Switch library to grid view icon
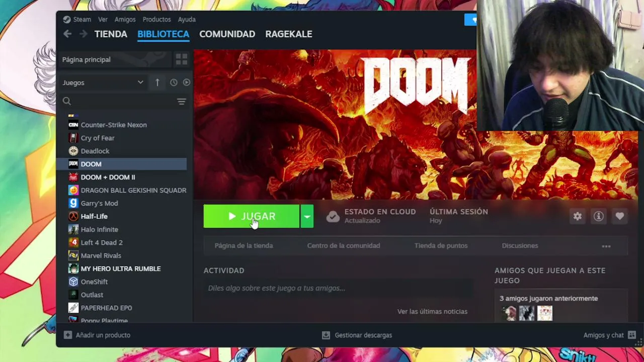The image size is (644, 362). pos(182,59)
